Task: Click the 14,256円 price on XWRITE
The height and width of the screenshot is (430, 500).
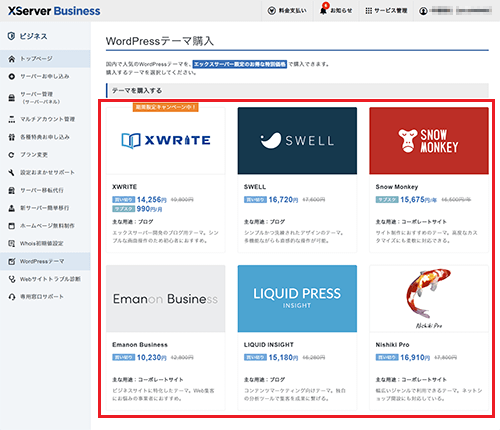Action: (152, 200)
